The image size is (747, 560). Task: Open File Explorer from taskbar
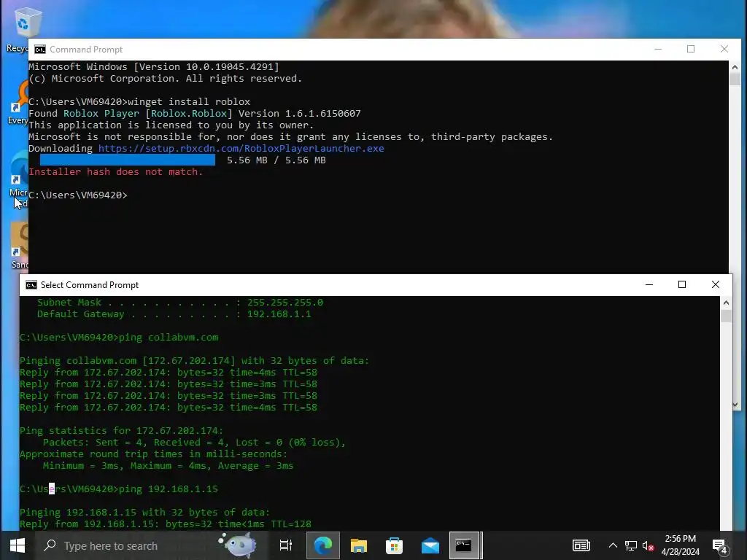(x=359, y=545)
